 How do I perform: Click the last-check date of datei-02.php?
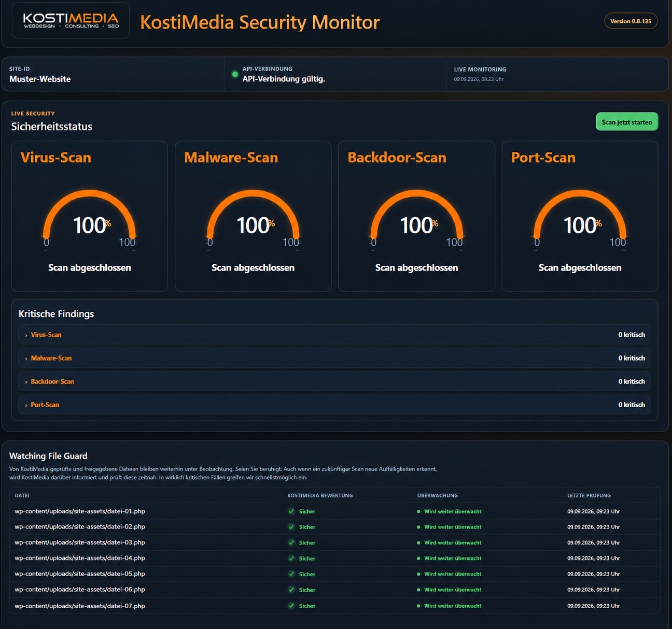(594, 527)
